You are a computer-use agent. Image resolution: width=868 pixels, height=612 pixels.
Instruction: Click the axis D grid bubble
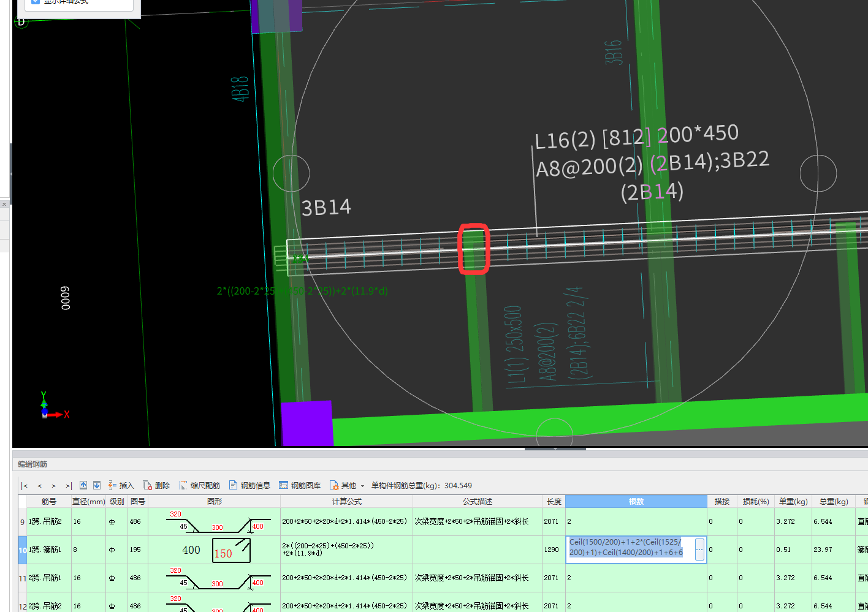(x=21, y=22)
